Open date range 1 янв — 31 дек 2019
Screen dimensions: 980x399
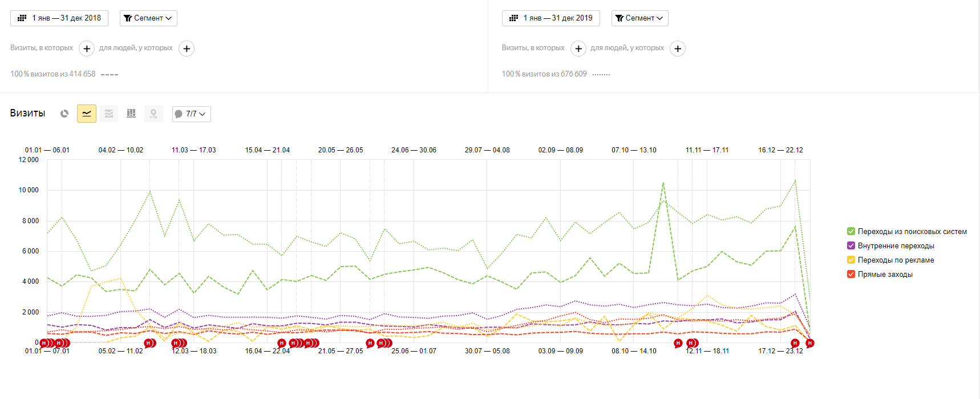click(551, 18)
